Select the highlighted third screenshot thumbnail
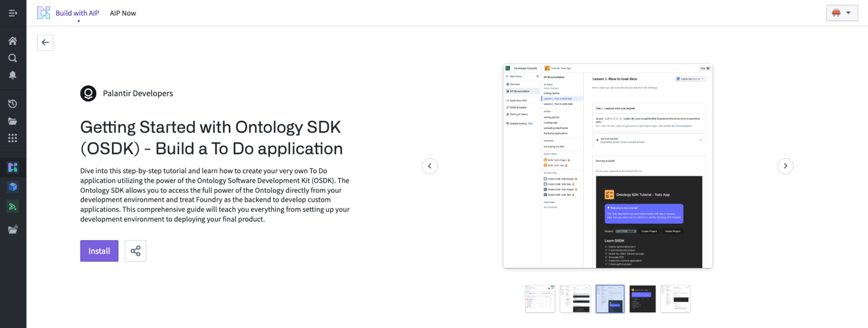 [610, 299]
